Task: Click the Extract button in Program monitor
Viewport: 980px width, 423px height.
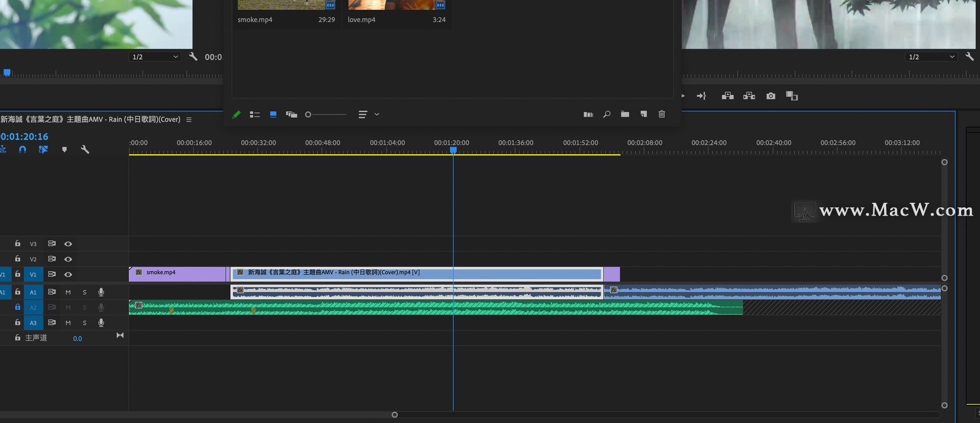Action: 749,96
